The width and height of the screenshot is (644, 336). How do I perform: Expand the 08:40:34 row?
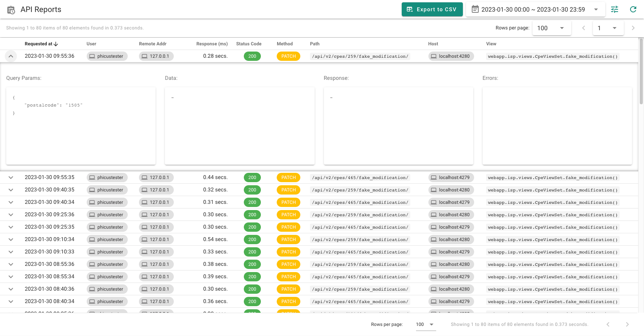coord(11,302)
